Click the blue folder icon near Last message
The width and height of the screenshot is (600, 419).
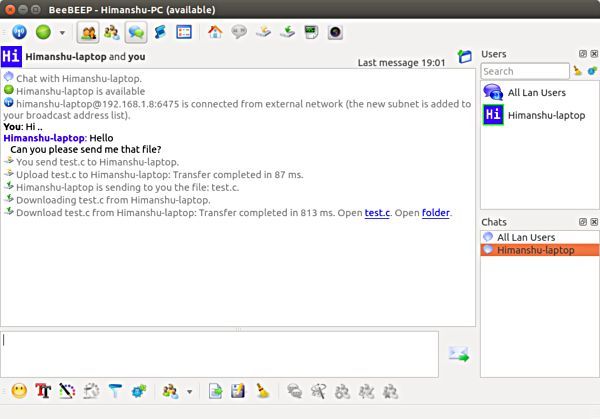click(x=465, y=57)
